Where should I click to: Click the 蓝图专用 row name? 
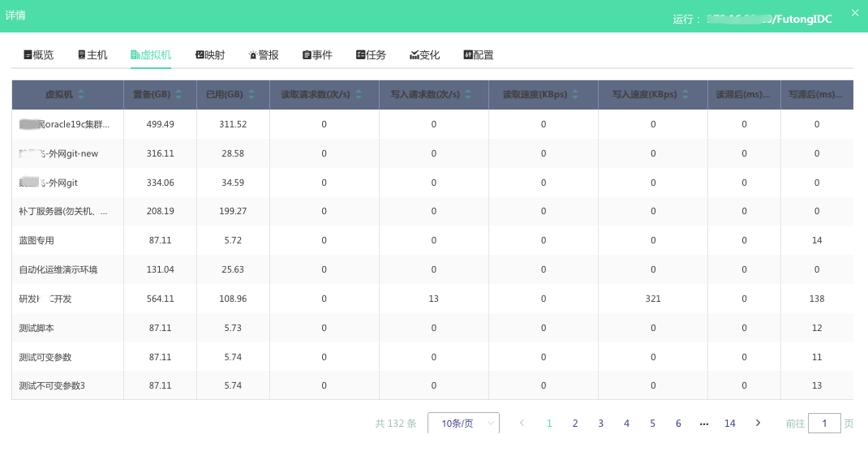pos(37,241)
